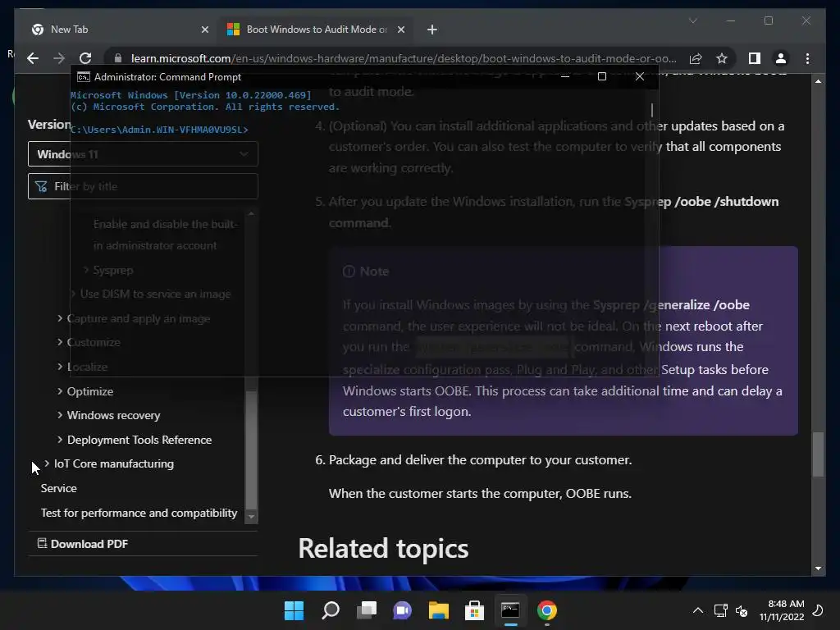Close the Command Prompt window

tap(639, 76)
